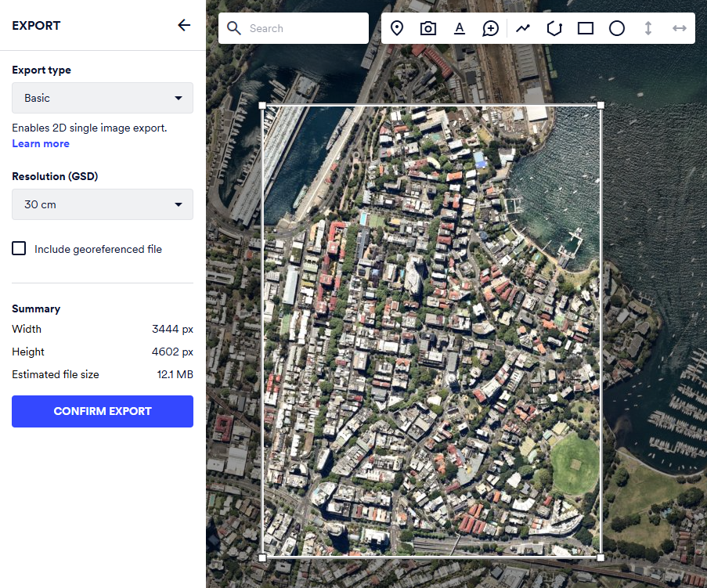The image size is (707, 588).
Task: Click the Estimated file size label
Action: [x=56, y=374]
